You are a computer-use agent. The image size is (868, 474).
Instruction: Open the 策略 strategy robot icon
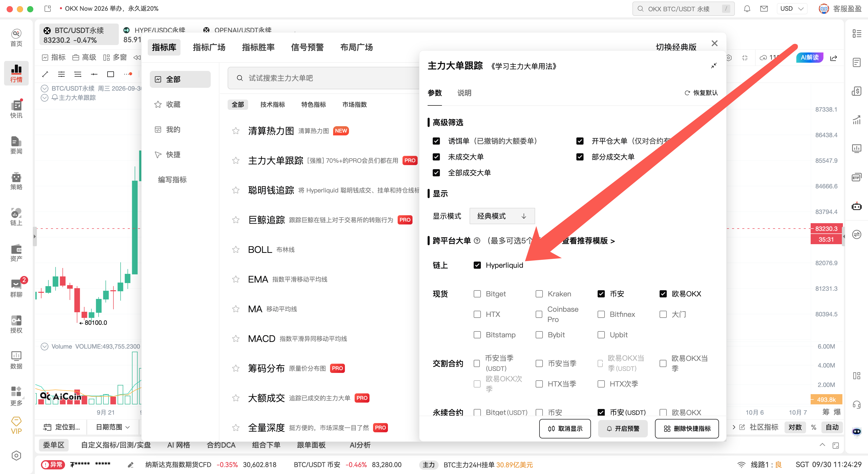(16, 181)
